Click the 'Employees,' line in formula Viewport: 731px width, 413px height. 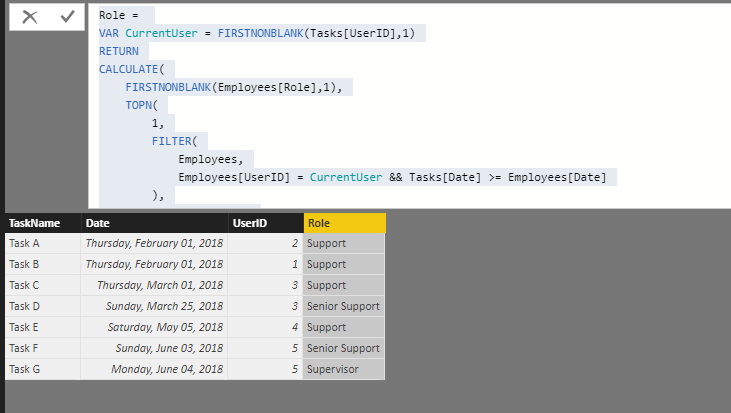tap(211, 159)
